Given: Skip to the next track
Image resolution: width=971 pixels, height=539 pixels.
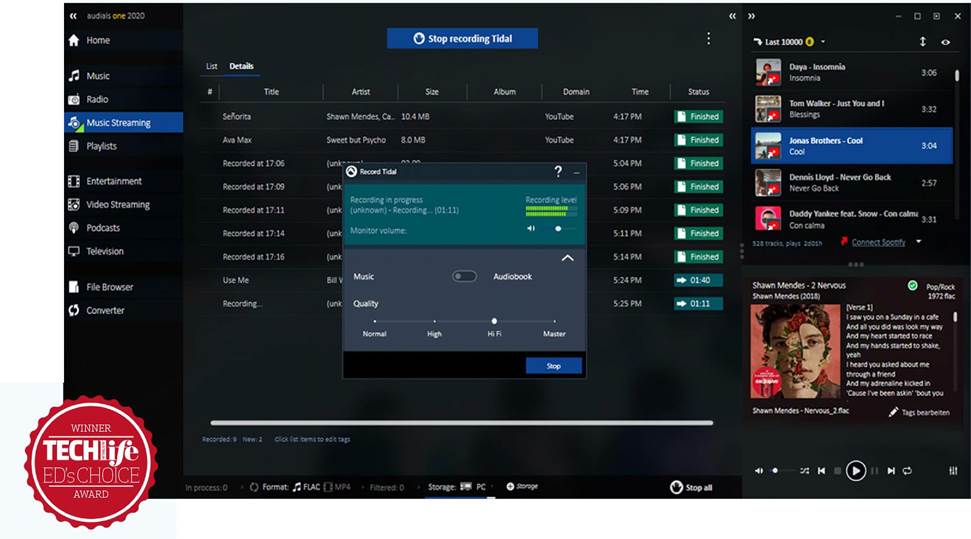Looking at the screenshot, I should pos(890,471).
